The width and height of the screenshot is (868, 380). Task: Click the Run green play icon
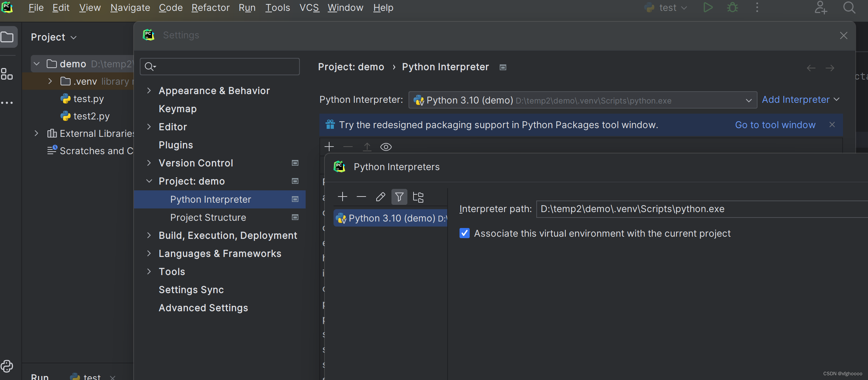tap(708, 8)
